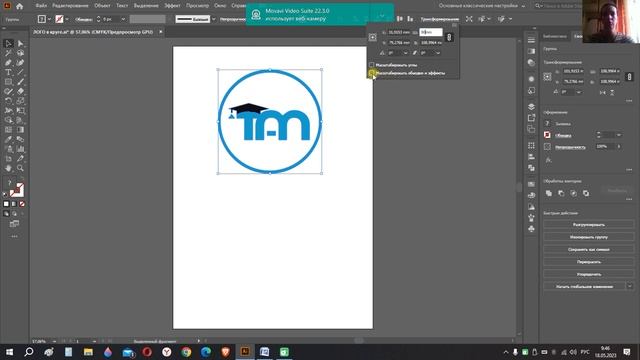The image size is (640, 360).
Task: Click the Properties dock icon at top
Action: pyautogui.click(x=531, y=40)
